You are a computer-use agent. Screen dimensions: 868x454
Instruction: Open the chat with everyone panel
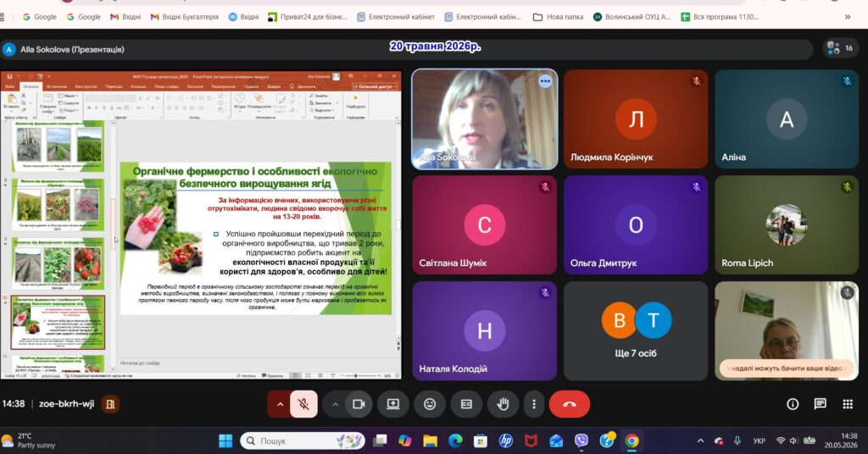(x=820, y=404)
